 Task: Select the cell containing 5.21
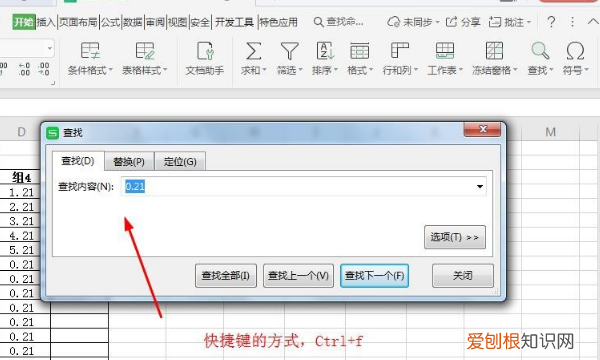pos(21,250)
